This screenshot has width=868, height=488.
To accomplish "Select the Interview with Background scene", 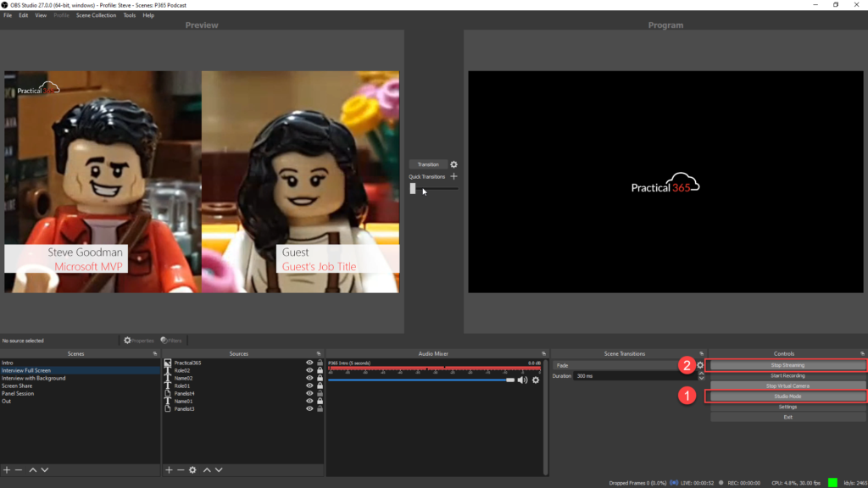I will [x=80, y=379].
